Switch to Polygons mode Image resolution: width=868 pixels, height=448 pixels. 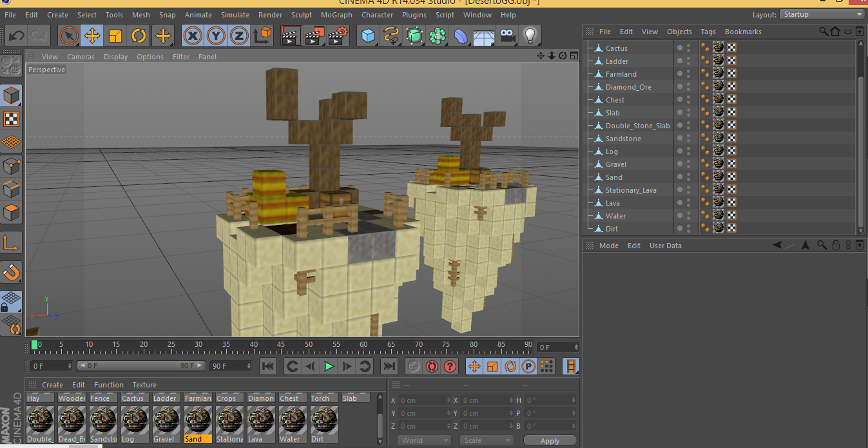(x=11, y=213)
